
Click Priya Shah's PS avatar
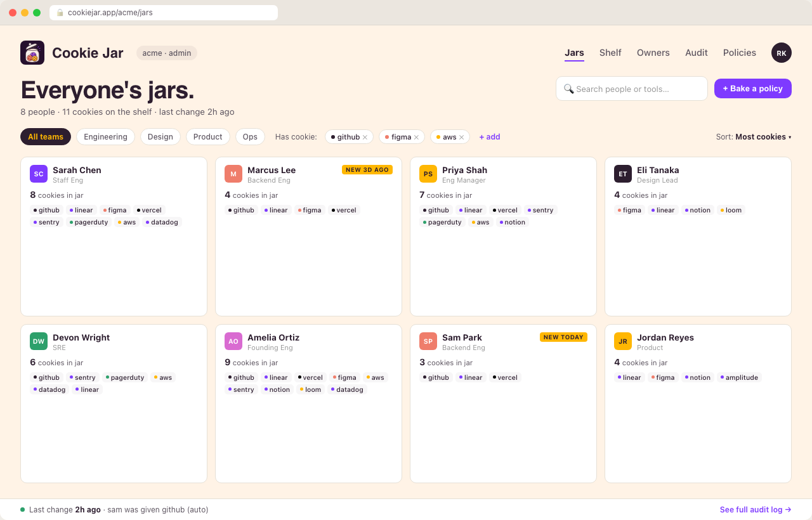[x=428, y=174]
